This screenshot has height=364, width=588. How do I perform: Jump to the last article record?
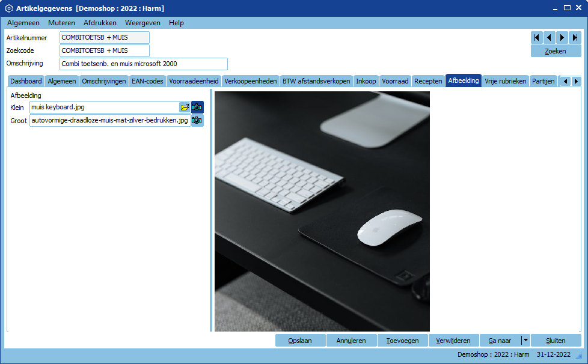pyautogui.click(x=575, y=37)
